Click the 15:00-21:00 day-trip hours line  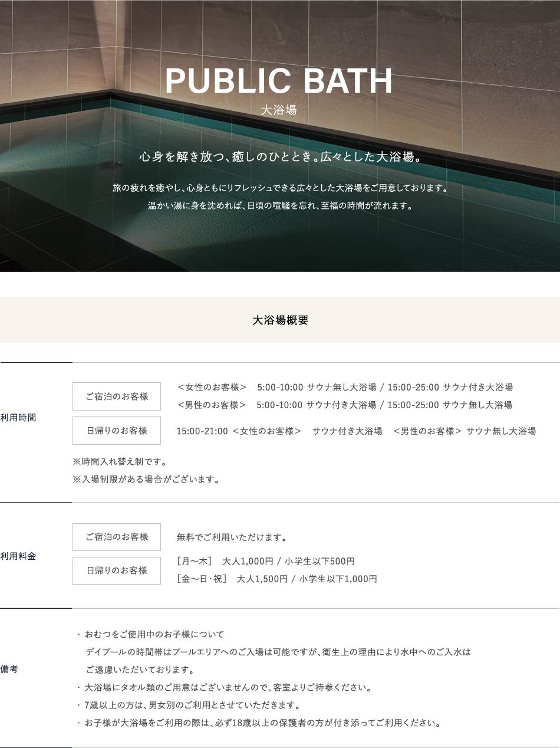[356, 431]
